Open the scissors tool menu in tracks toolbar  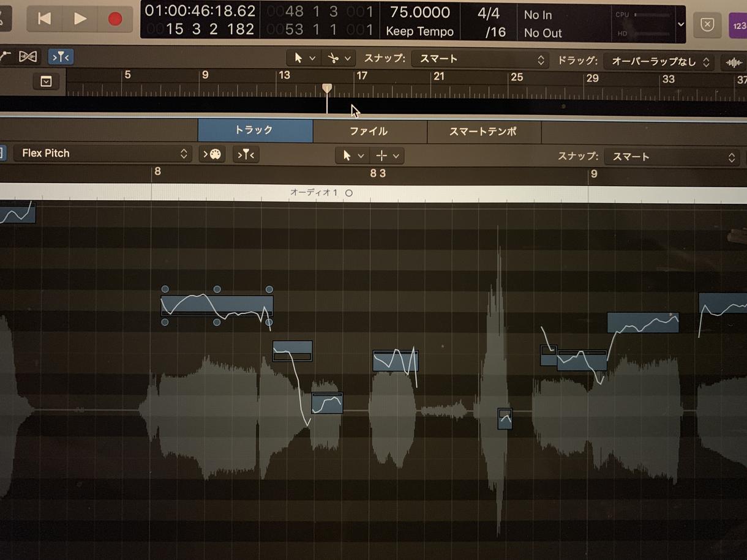tap(340, 58)
